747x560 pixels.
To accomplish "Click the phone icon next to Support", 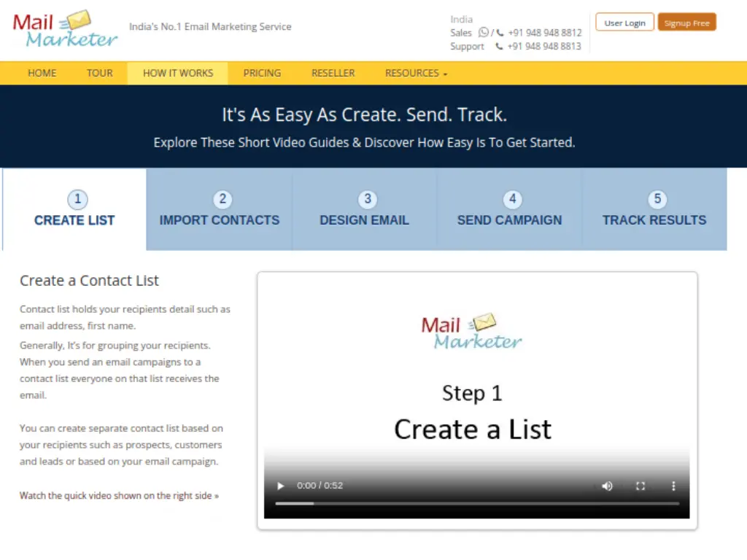I will point(500,47).
